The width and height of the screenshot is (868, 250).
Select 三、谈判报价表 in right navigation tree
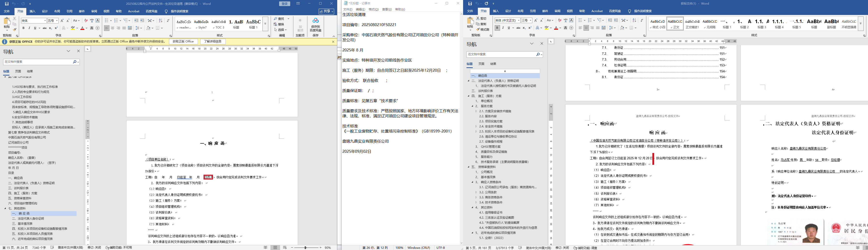point(485,91)
